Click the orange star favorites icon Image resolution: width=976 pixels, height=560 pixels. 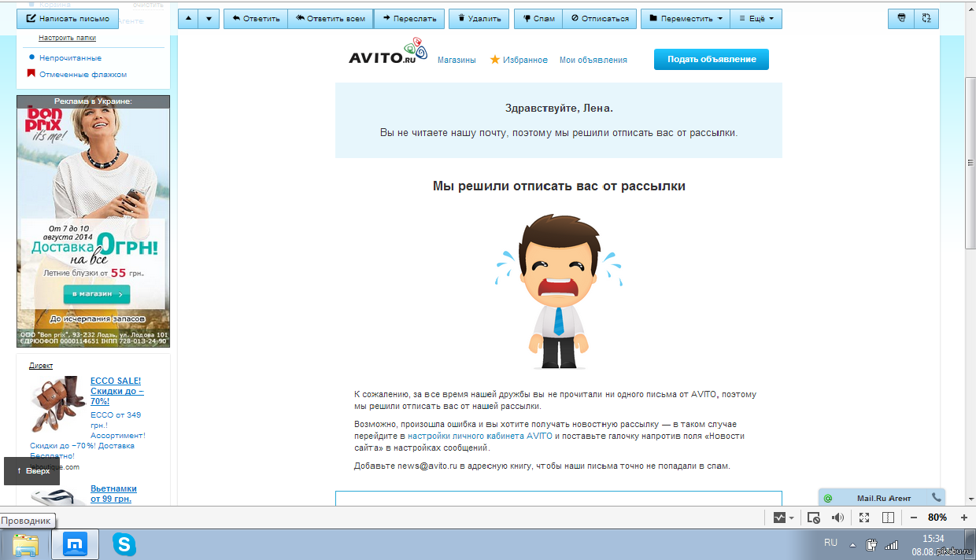click(495, 59)
